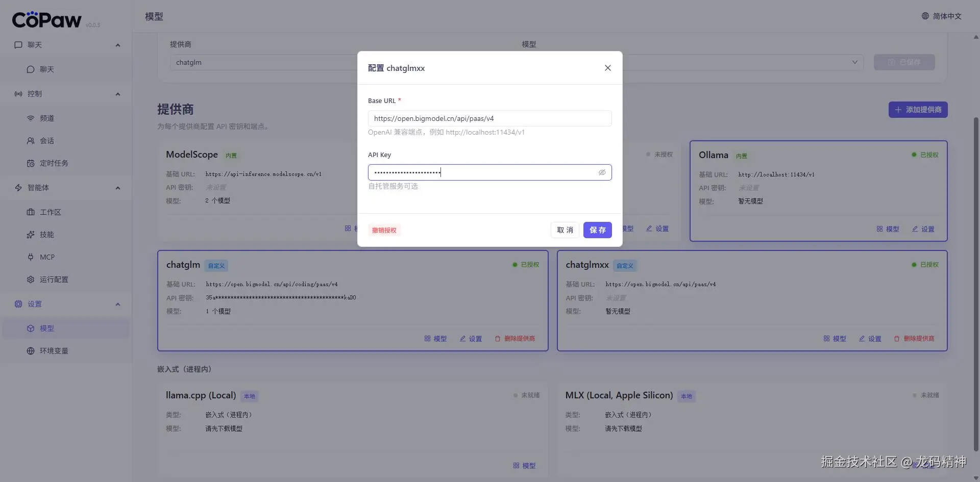The height and width of the screenshot is (482, 980).
Task: Click the pencil icon on Ollama card
Action: (x=915, y=229)
